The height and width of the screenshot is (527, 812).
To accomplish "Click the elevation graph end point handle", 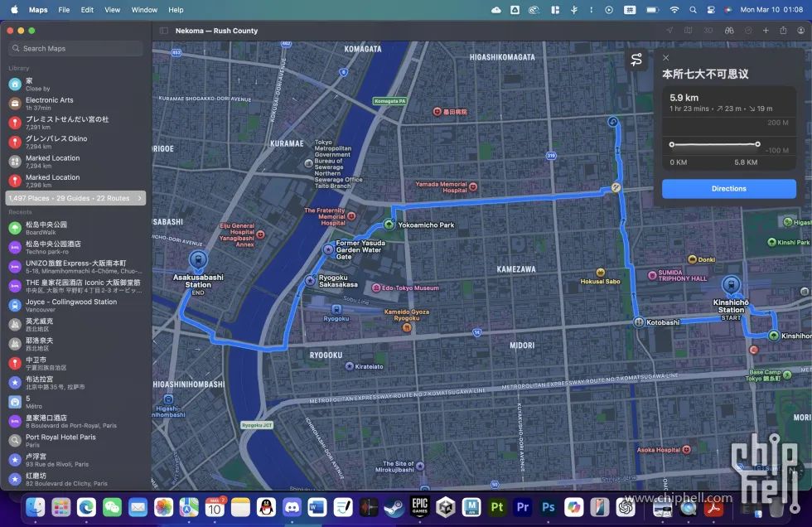I will [x=757, y=144].
